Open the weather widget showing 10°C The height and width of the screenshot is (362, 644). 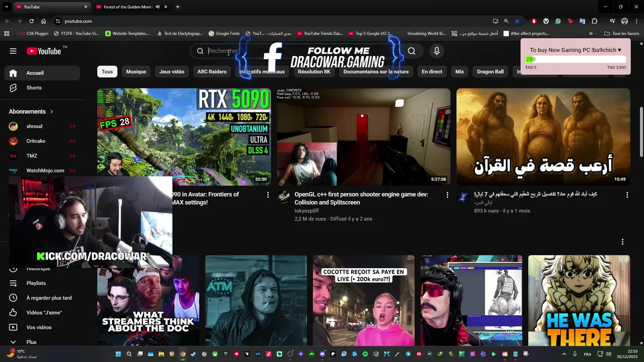click(x=23, y=354)
